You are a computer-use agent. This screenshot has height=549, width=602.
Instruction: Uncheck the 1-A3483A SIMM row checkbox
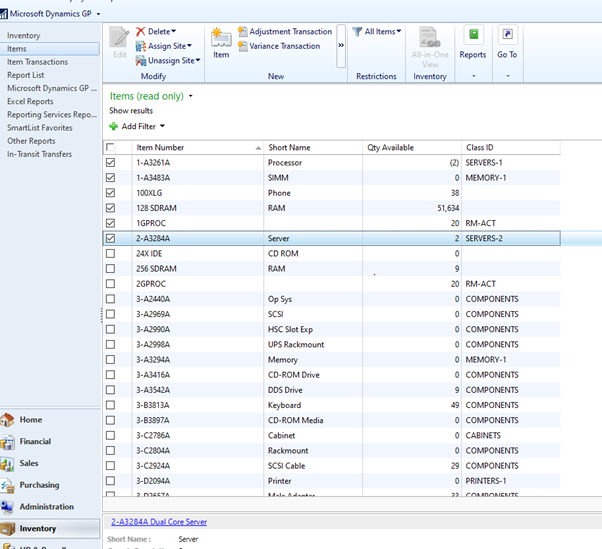111,178
